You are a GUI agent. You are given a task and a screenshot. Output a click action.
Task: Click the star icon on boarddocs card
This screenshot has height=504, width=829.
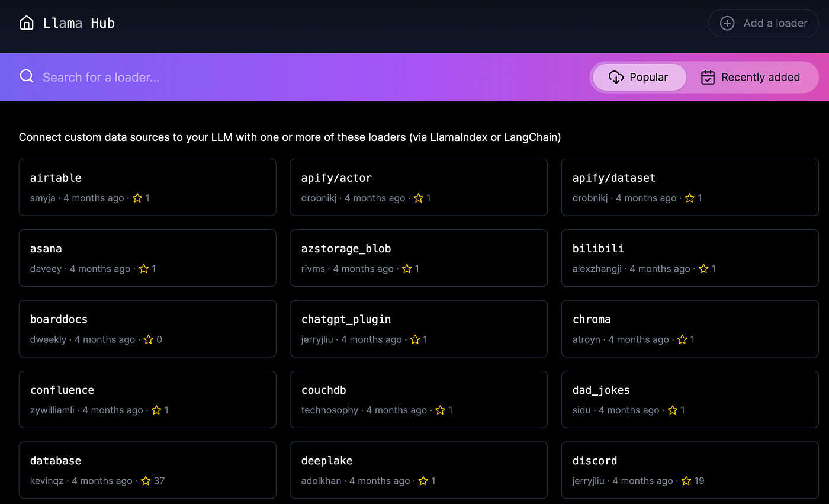pyautogui.click(x=149, y=339)
